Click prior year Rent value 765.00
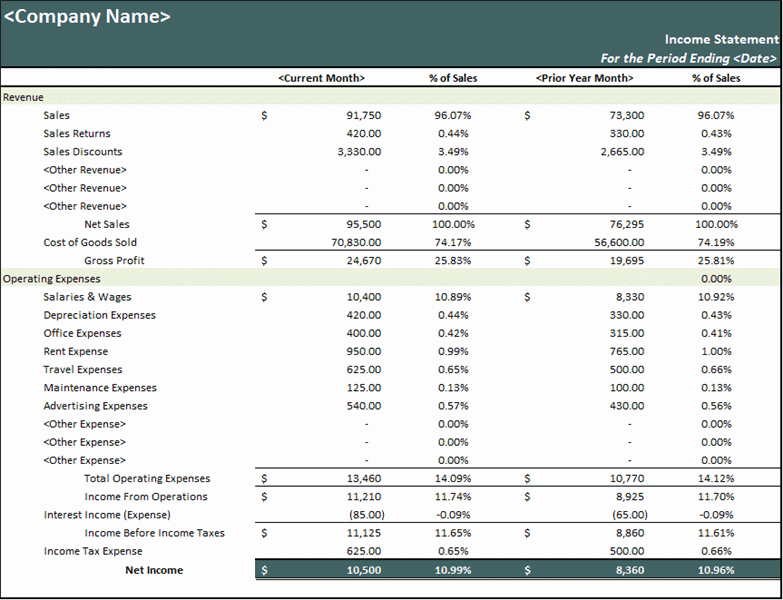The width and height of the screenshot is (783, 600). [x=627, y=351]
